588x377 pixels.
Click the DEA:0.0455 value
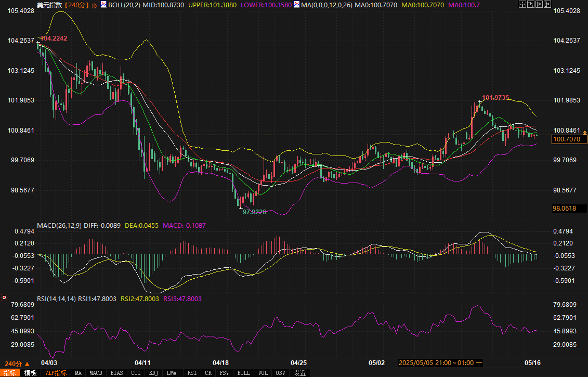click(x=141, y=226)
